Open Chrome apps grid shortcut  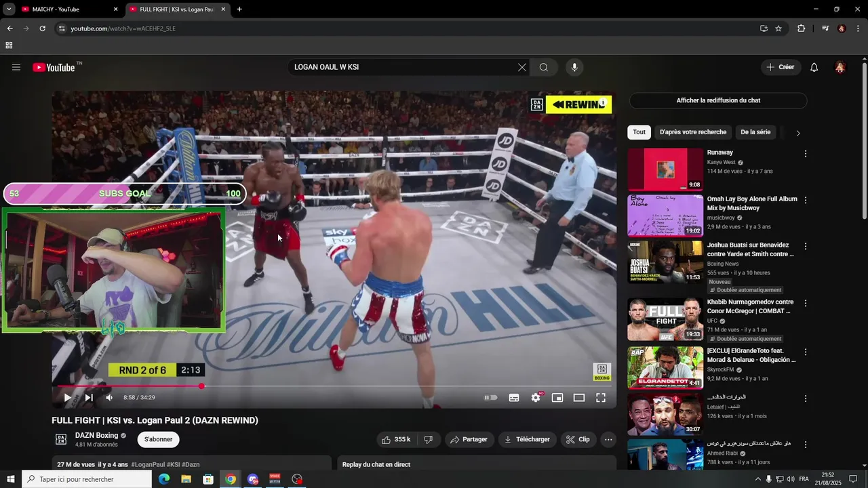click(9, 45)
